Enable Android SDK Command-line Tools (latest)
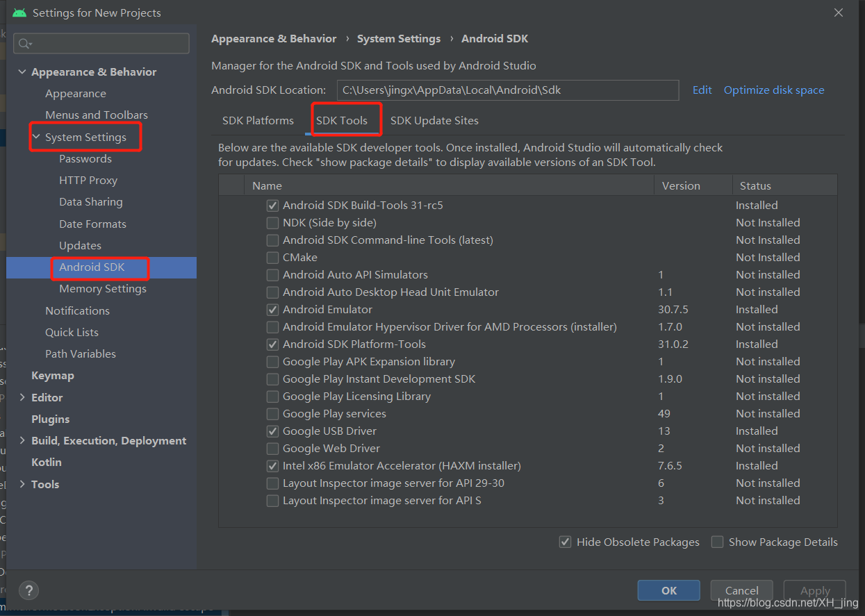The height and width of the screenshot is (616, 865). 273,240
